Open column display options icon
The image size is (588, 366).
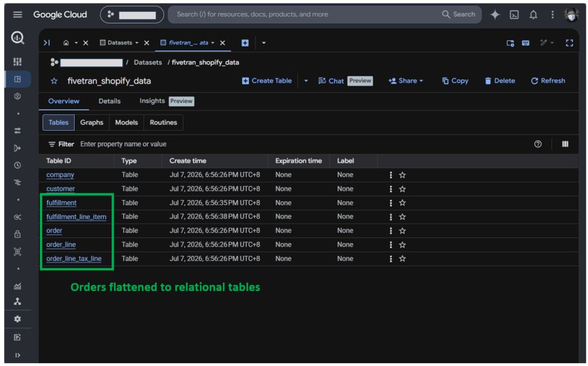tap(565, 144)
